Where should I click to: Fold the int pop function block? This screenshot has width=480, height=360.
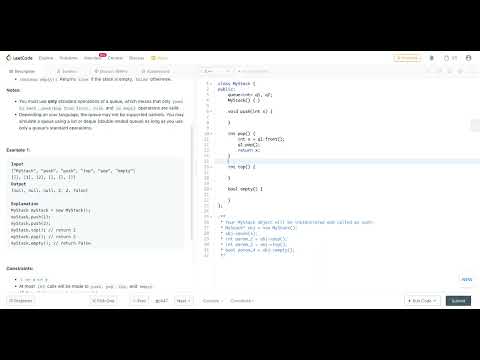[x=211, y=134]
